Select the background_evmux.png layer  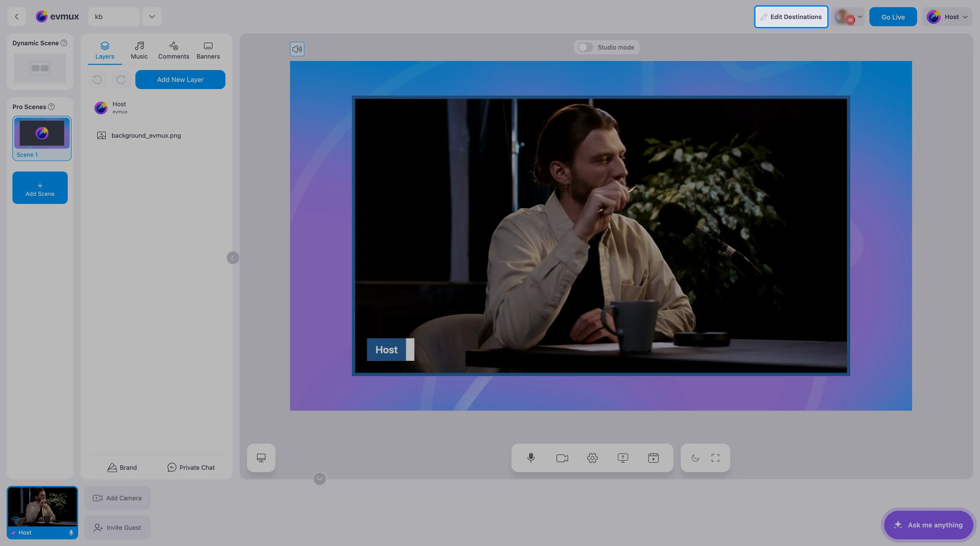tap(156, 136)
